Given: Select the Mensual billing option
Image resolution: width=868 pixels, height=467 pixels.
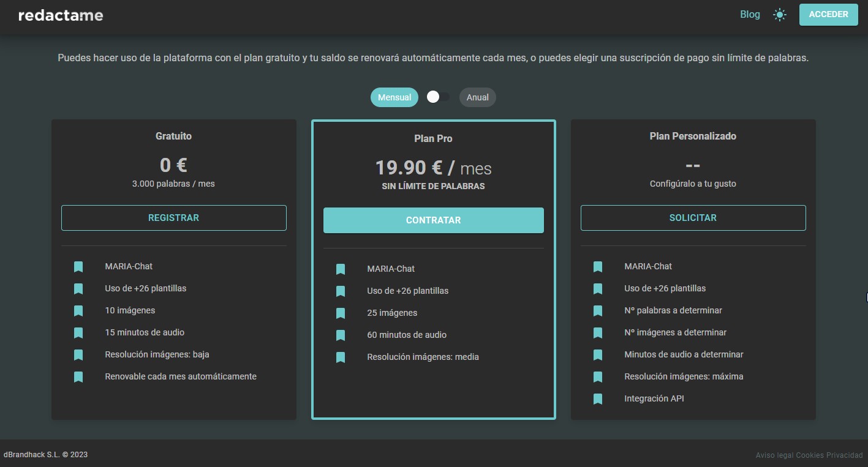Looking at the screenshot, I should click(394, 97).
